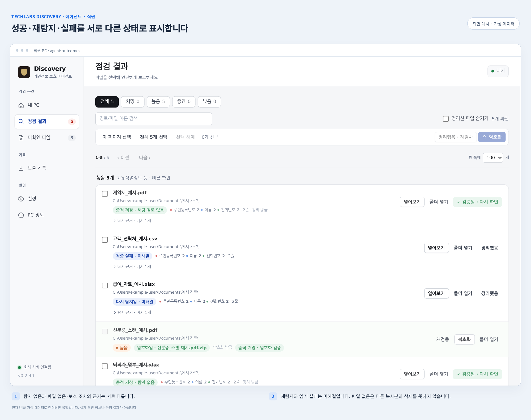Select the 치명 0 filter tab
The width and height of the screenshot is (531, 420).
[x=133, y=102]
